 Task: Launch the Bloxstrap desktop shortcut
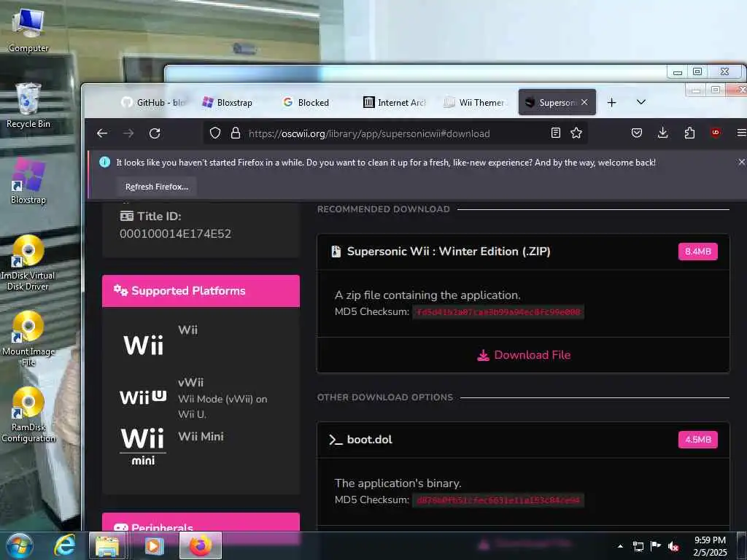click(x=28, y=182)
